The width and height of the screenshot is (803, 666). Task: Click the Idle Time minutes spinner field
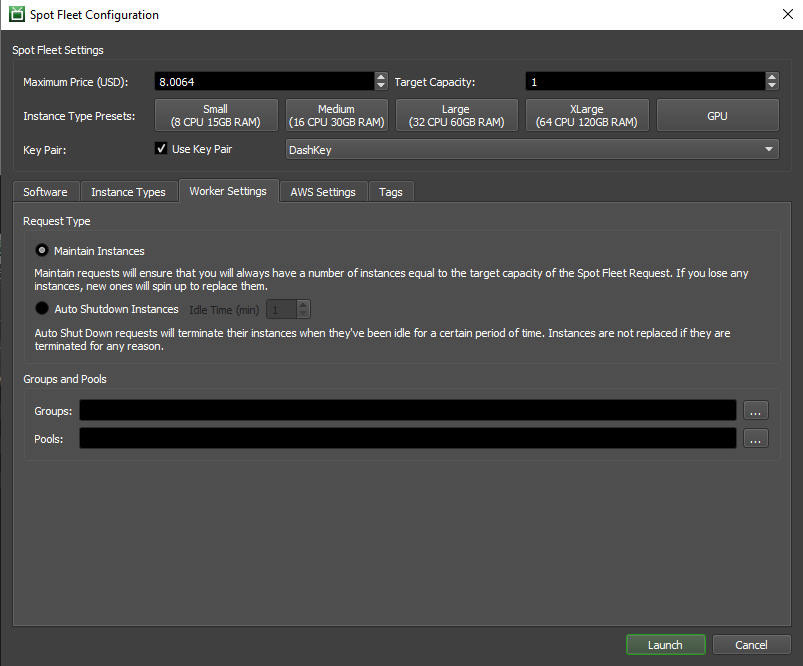[282, 309]
